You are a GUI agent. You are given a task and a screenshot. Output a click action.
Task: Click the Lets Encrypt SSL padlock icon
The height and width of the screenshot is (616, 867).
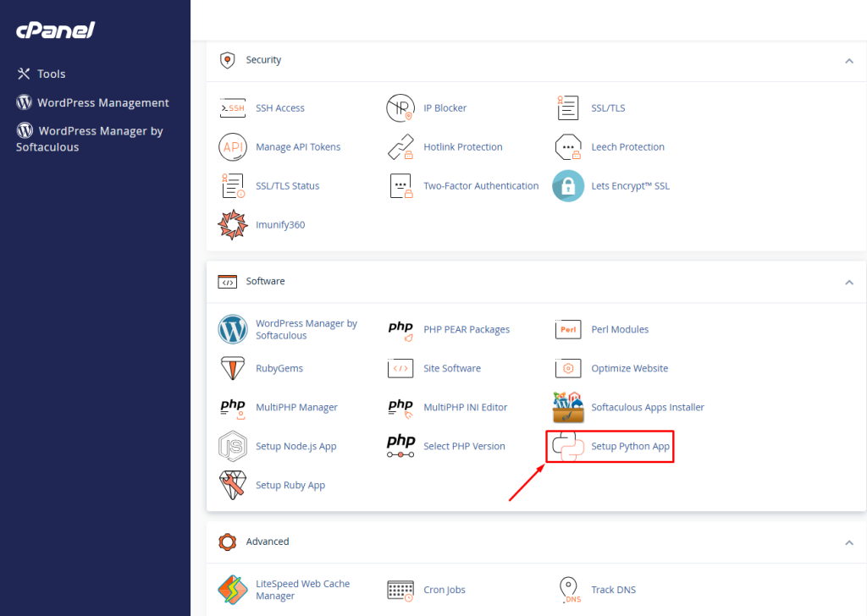(568, 186)
